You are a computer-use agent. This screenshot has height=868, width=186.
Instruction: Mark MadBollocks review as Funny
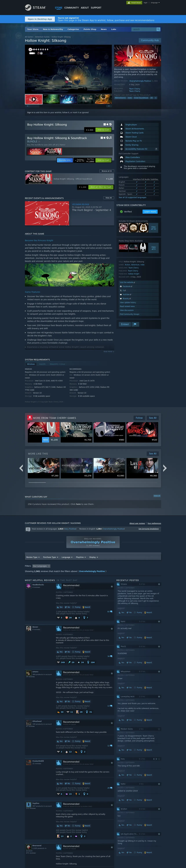coord(76,607)
